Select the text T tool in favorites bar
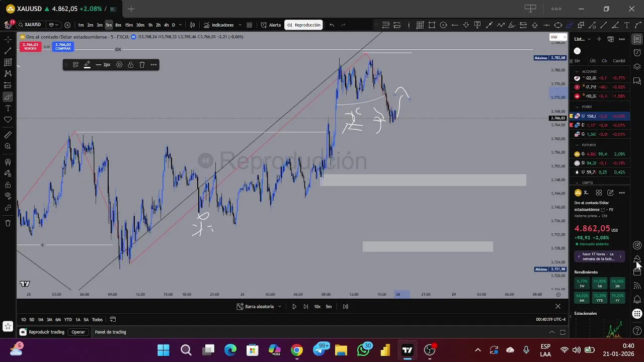Screen dimensions: 644x362 [626, 25]
